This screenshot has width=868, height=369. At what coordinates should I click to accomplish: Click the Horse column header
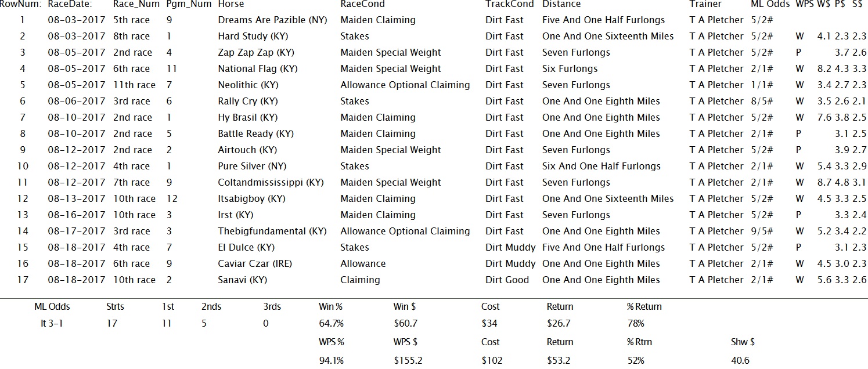click(231, 4)
